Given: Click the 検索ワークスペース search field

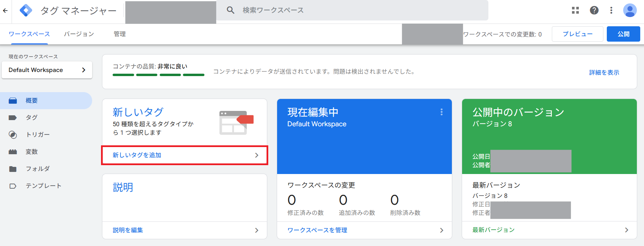Looking at the screenshot, I should point(352,10).
